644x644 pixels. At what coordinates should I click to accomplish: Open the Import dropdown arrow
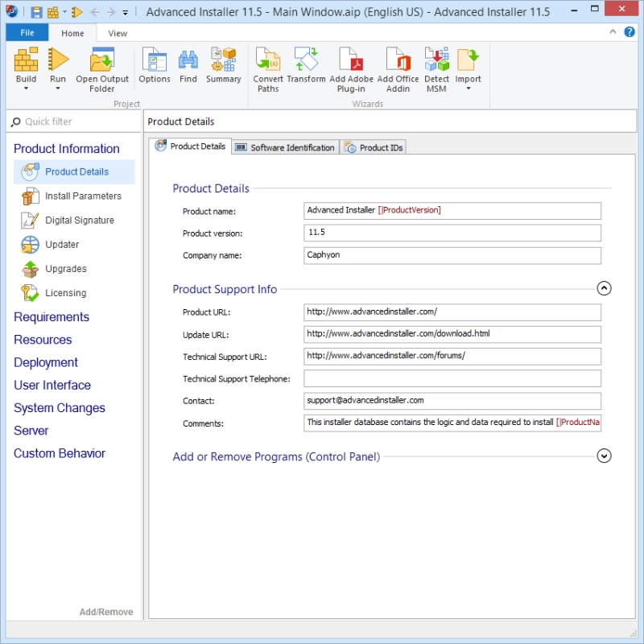point(469,89)
